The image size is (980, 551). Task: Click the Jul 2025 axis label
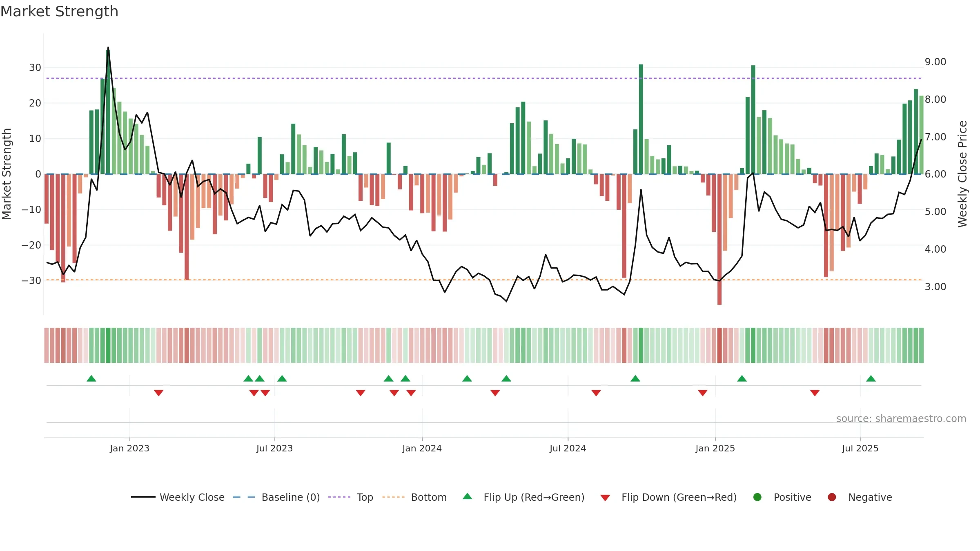click(860, 448)
